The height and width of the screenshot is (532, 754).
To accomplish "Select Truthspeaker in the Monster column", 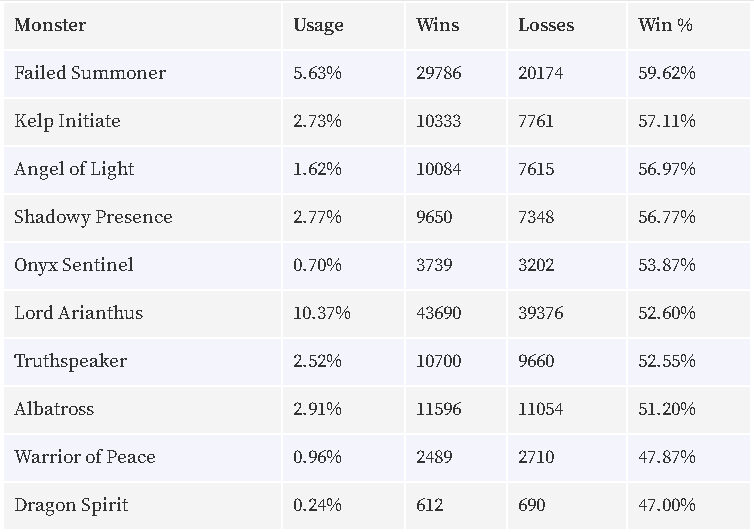I will click(x=71, y=361).
